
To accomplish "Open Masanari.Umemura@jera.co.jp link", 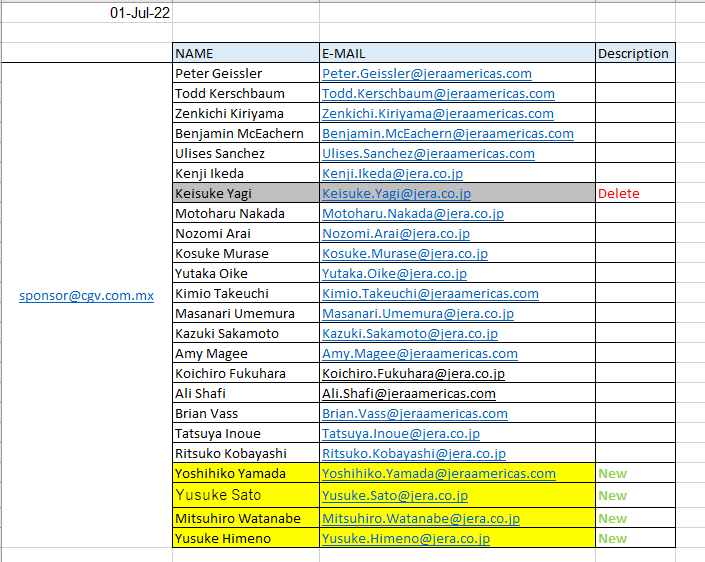I will [x=418, y=313].
